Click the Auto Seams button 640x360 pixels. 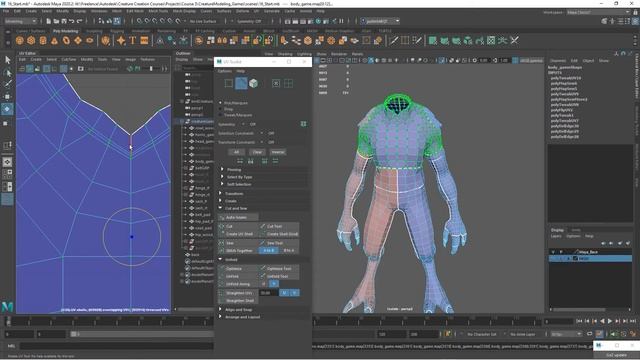(238, 218)
